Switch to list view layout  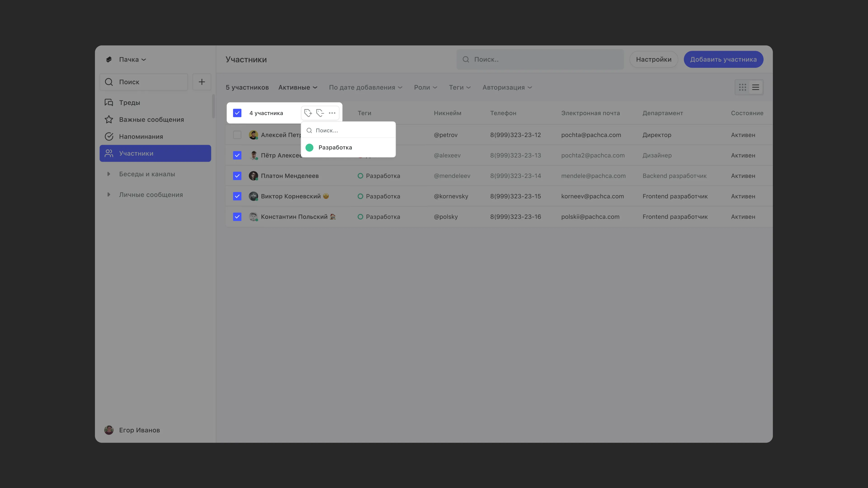pos(756,88)
